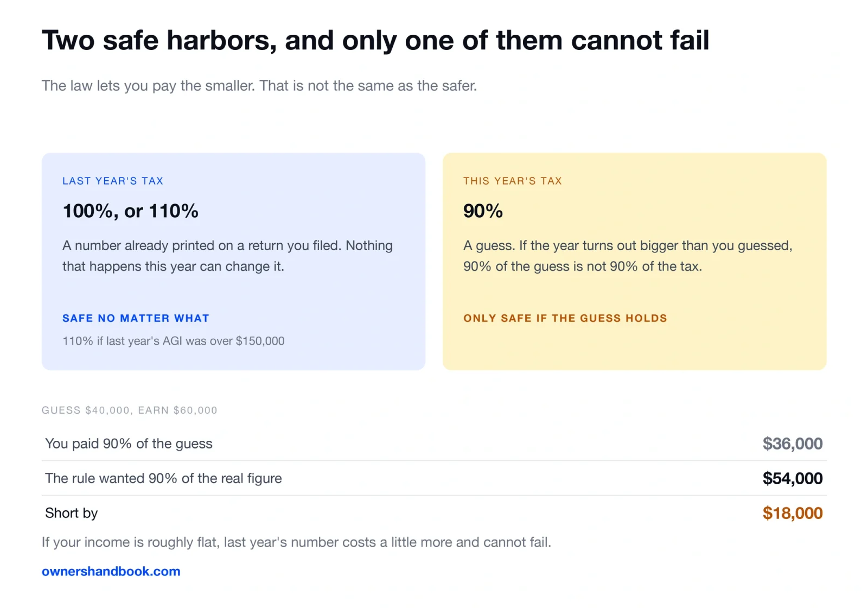This screenshot has width=868, height=608.
Task: Select the "90%" heading in yellow card
Action: [483, 211]
